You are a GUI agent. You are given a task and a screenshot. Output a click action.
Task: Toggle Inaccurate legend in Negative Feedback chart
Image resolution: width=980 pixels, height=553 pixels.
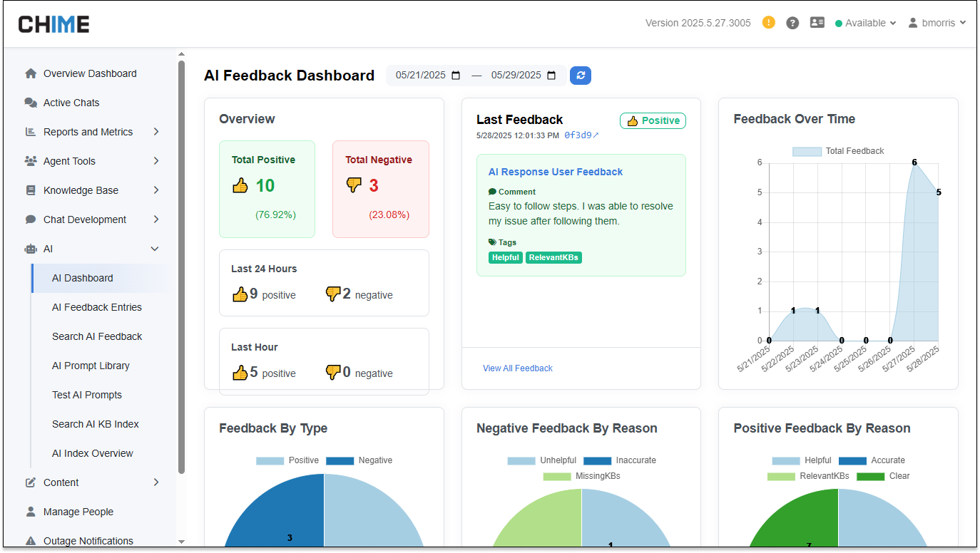tap(620, 460)
